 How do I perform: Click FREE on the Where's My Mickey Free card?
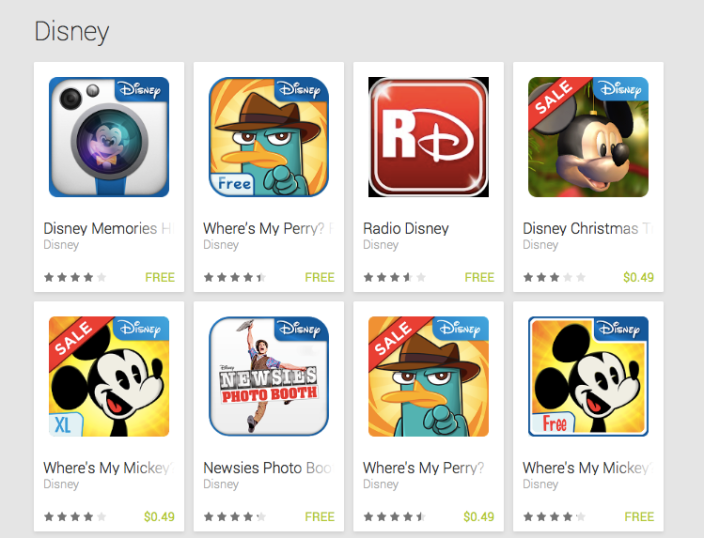tap(639, 517)
